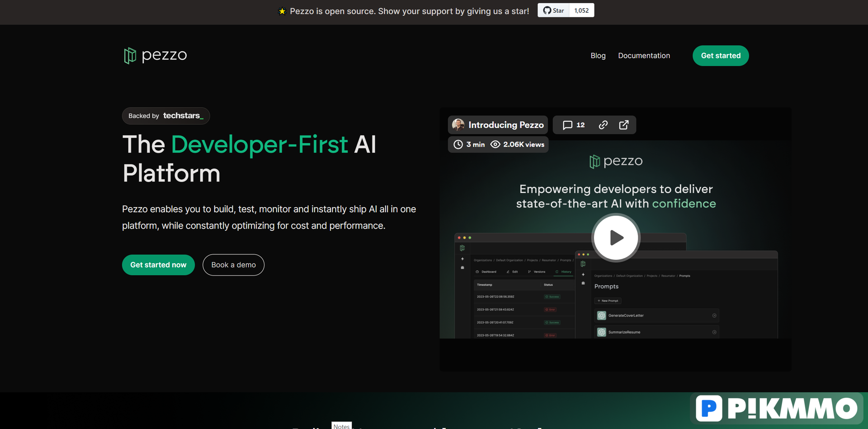Screen dimensions: 868x429
Task: Click the SummarizeResume prompt row in video
Action: pyautogui.click(x=656, y=332)
